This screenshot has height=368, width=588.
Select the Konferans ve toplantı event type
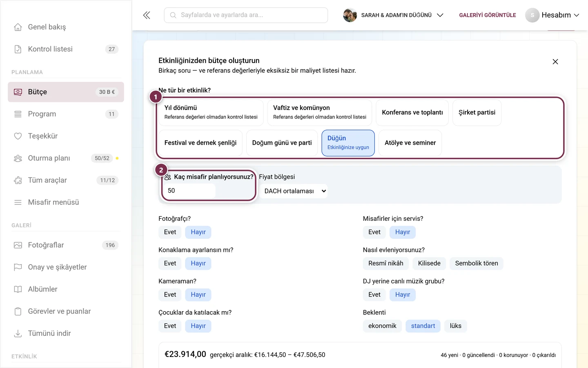(x=412, y=112)
